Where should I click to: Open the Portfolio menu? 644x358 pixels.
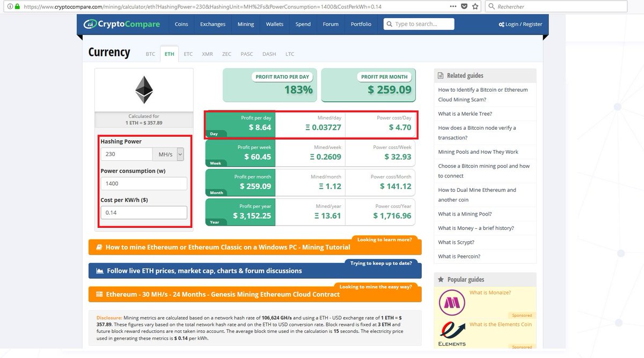(x=361, y=24)
